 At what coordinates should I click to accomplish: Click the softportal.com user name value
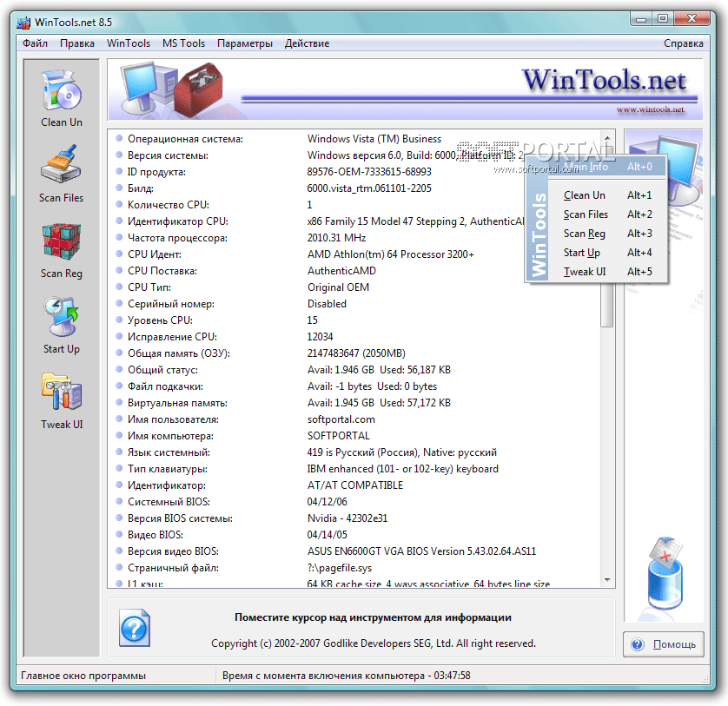pos(341,419)
